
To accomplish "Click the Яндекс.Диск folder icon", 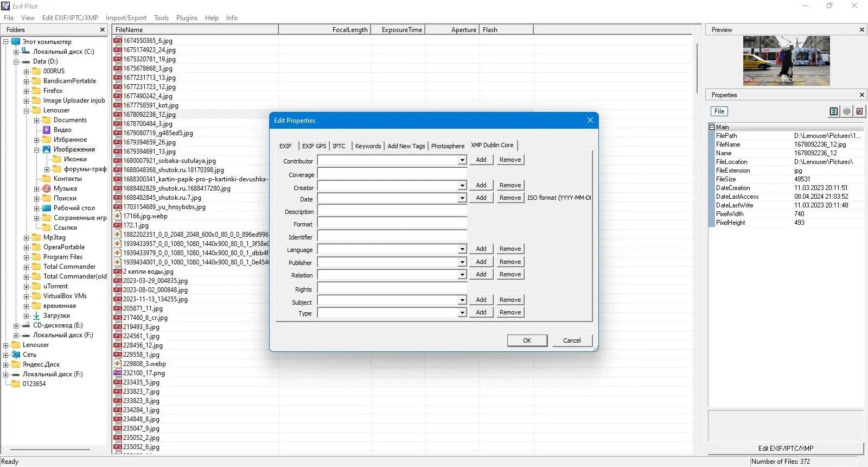I will tap(16, 364).
